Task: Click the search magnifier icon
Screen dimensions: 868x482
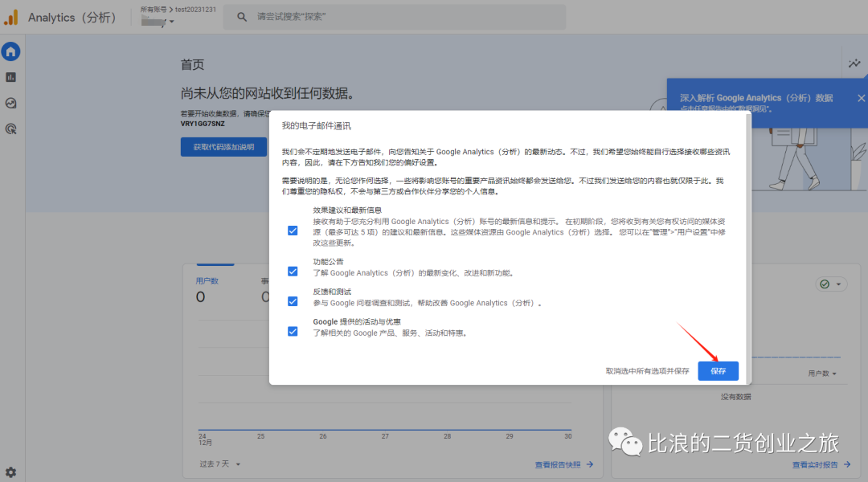Action: [x=242, y=17]
